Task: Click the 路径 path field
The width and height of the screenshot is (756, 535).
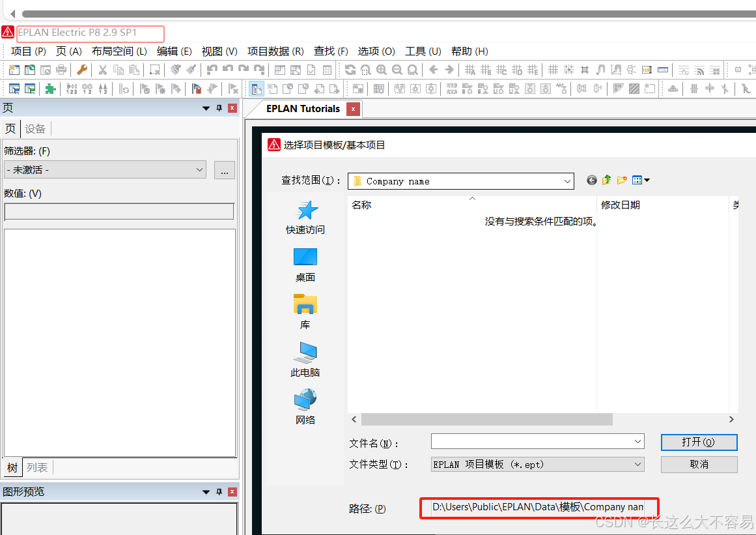Action: click(x=538, y=507)
